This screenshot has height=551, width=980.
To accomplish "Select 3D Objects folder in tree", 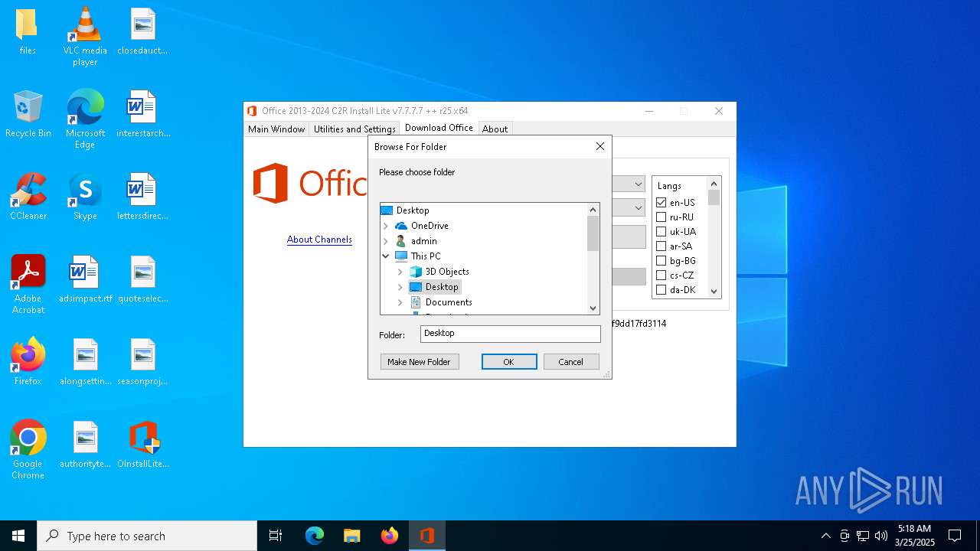I will (x=447, y=272).
